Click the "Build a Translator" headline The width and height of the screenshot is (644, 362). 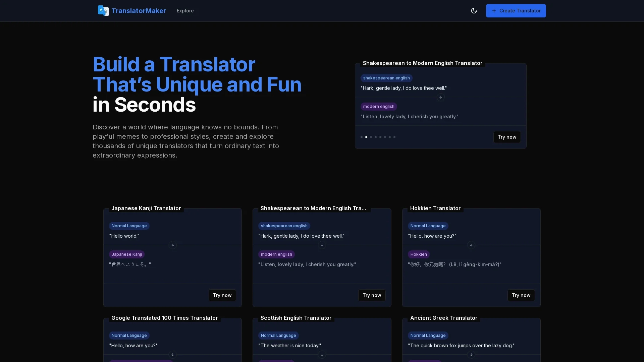coord(174,64)
